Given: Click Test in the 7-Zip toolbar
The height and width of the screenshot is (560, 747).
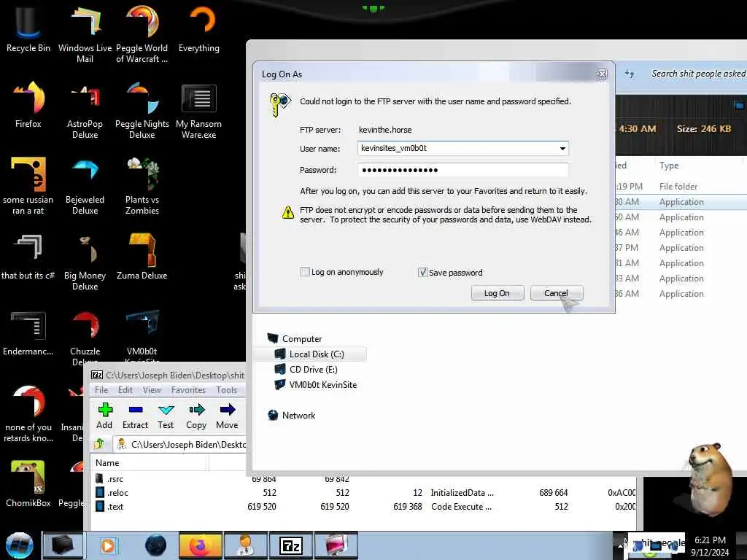Looking at the screenshot, I should click(x=166, y=416).
